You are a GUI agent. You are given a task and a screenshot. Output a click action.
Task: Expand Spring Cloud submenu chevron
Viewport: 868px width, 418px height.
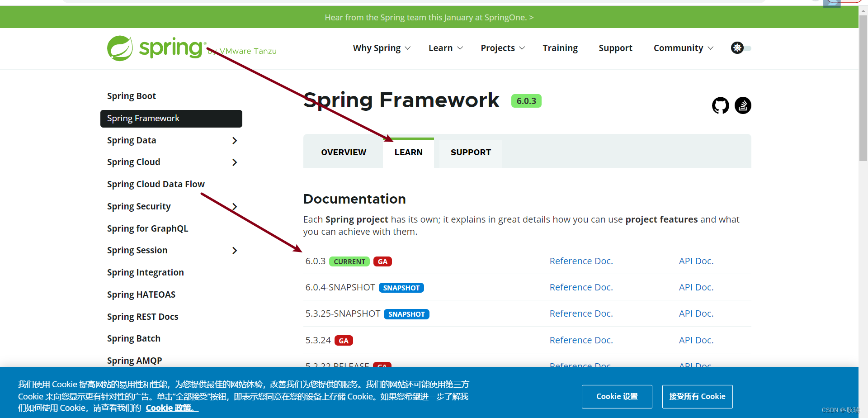234,162
